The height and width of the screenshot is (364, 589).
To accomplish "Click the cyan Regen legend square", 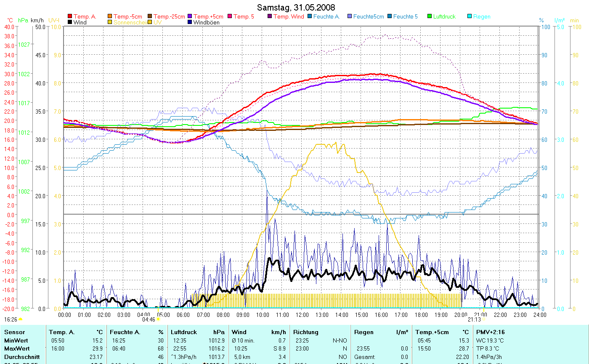I will click(470, 17).
